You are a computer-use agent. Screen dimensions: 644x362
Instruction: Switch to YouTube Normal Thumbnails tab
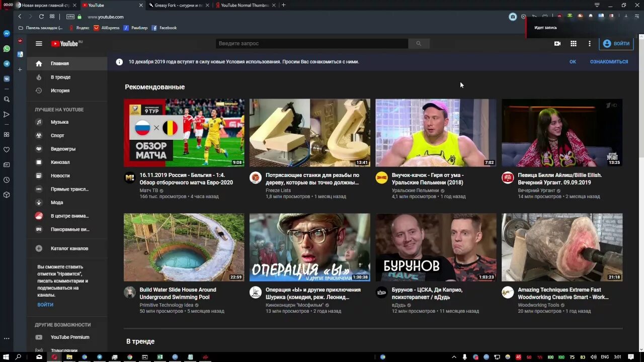click(x=245, y=5)
